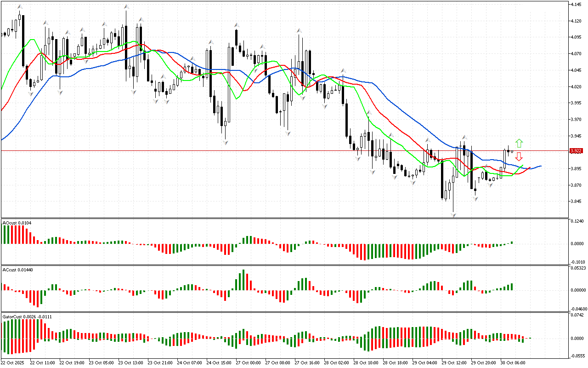Click the red down arrow near latest candle

pos(519,156)
